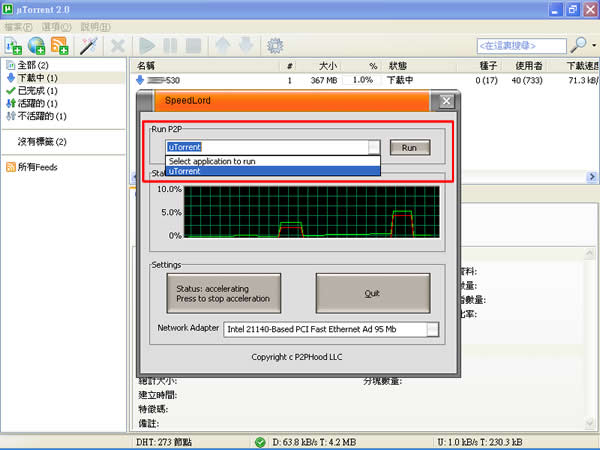
Task: Click the details pane scrollbar up arrow
Action: [x=590, y=253]
